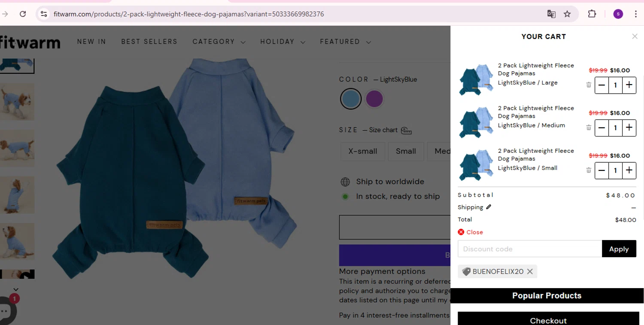
Task: Open the browser extensions puzzle icon
Action: pos(592,14)
